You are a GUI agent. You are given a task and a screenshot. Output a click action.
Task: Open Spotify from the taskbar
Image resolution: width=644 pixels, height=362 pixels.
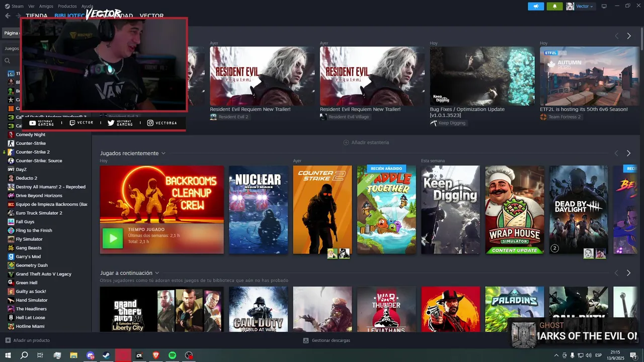pos(172,355)
